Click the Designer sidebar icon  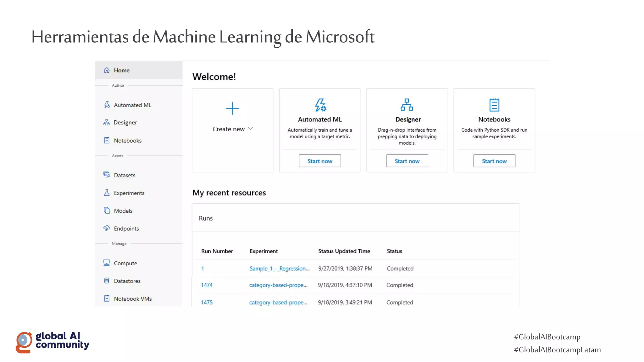click(107, 122)
